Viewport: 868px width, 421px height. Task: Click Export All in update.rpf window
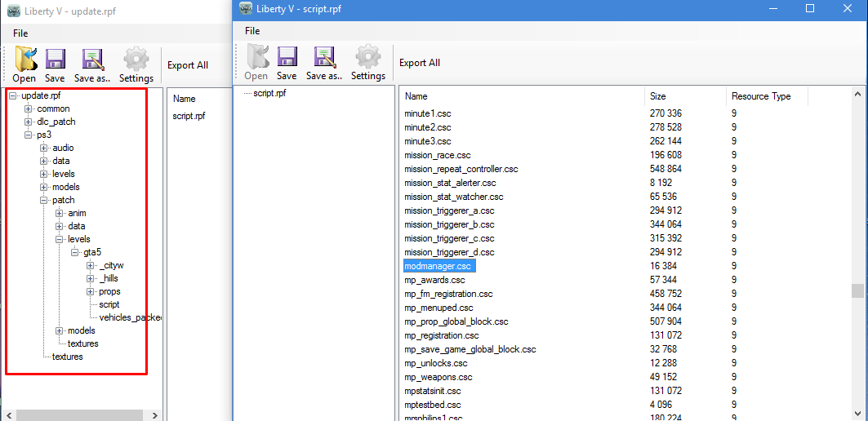point(188,65)
